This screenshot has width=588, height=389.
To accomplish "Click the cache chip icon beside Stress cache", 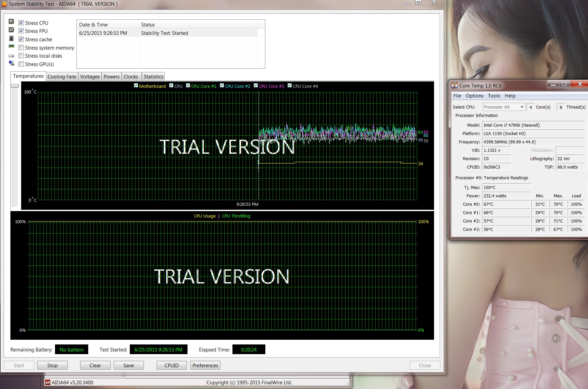I will tap(11, 39).
